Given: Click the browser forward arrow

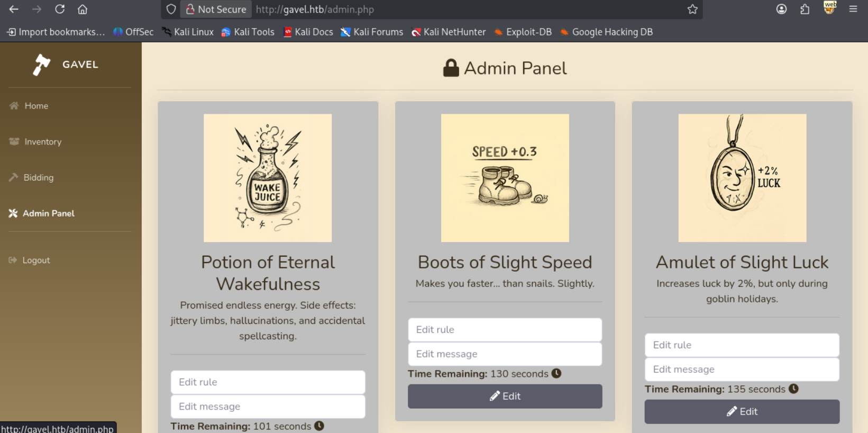Looking at the screenshot, I should click(36, 9).
